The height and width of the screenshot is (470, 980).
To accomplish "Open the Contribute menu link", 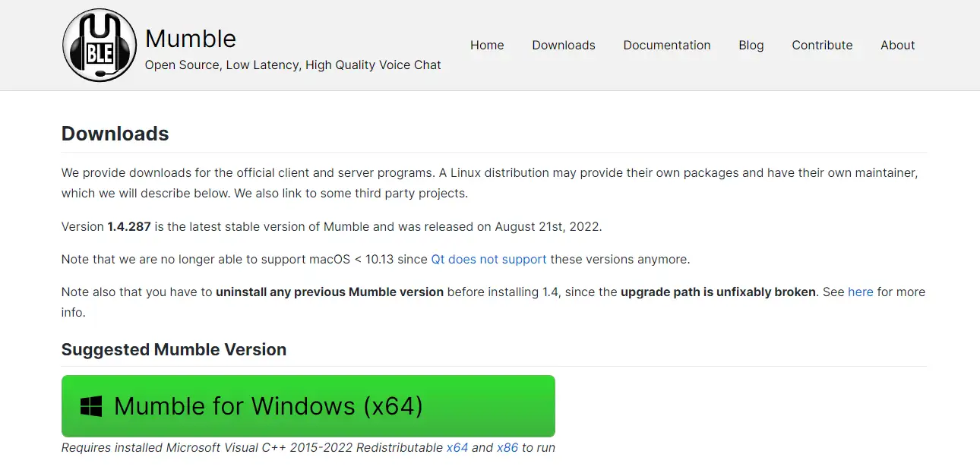I will click(822, 46).
